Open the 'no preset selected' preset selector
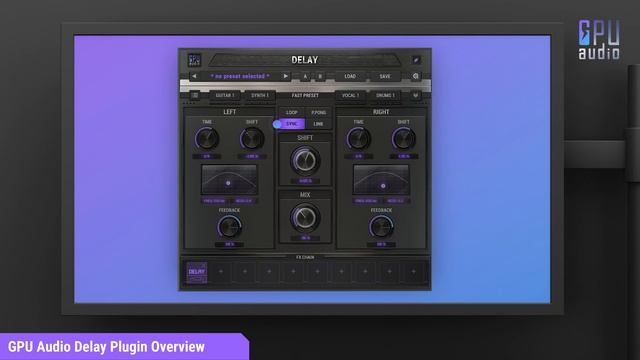Viewport: 640px width, 360px height. [240, 76]
